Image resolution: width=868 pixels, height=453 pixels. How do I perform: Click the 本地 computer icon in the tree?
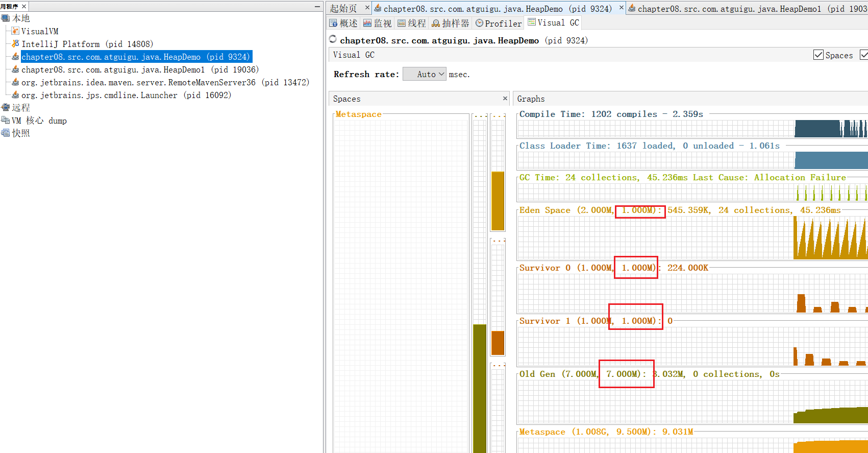[x=6, y=18]
